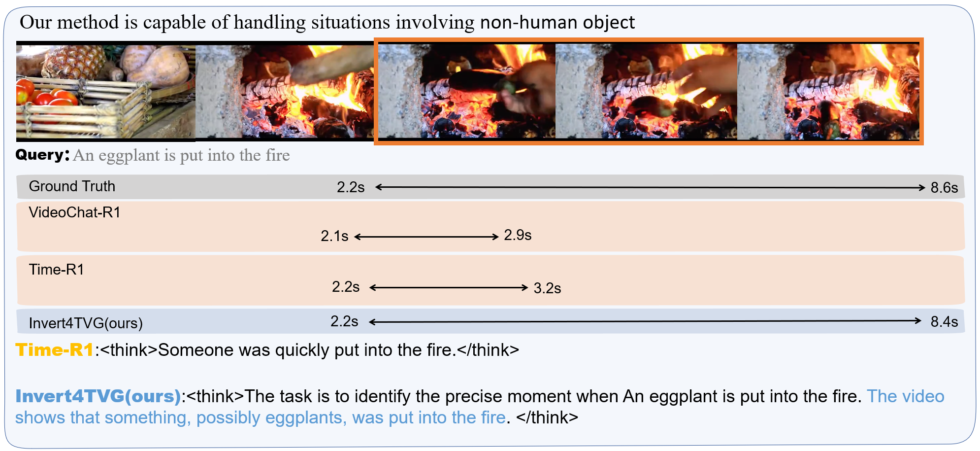980x451 pixels.
Task: Click the blue highlighted reasoning sentence
Action: (x=260, y=417)
